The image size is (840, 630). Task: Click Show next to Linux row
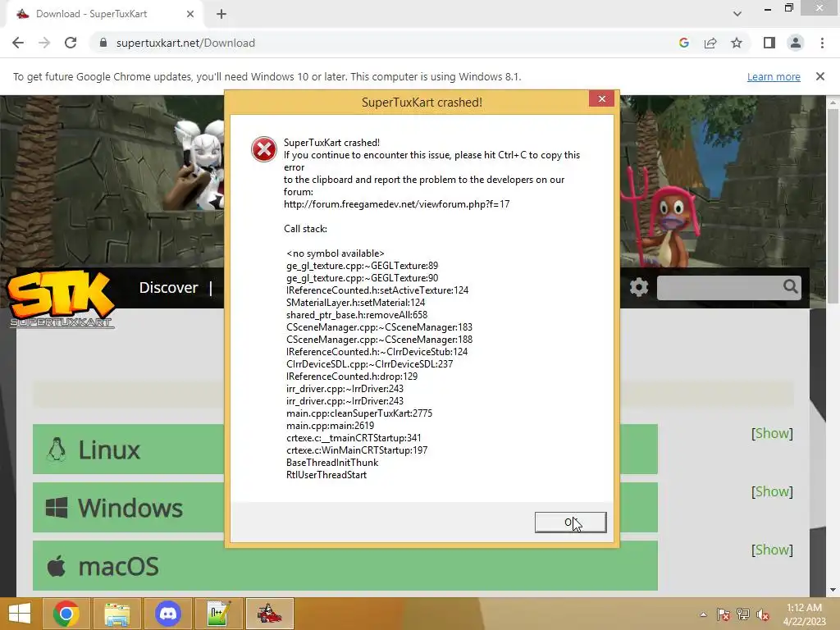point(772,433)
